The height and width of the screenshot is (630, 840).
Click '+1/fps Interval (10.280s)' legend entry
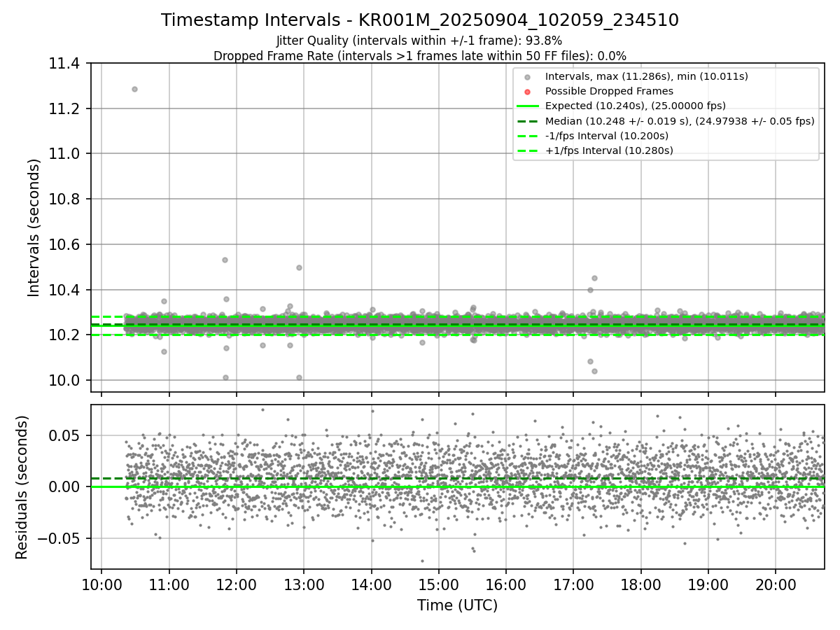pyautogui.click(x=609, y=150)
